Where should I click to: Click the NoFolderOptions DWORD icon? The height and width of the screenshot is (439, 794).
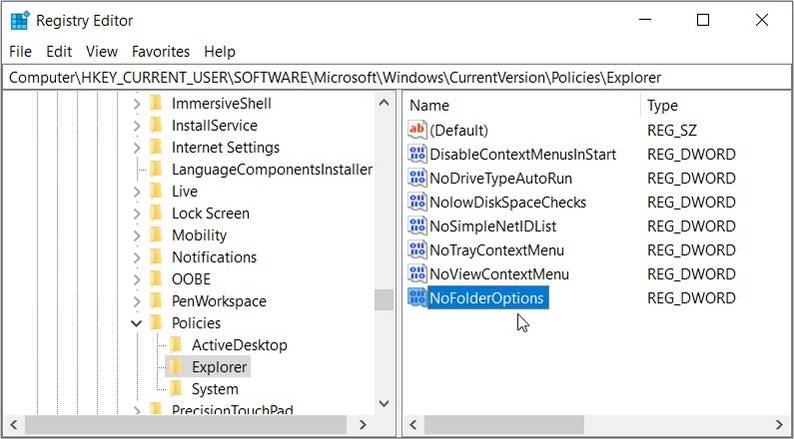point(417,298)
